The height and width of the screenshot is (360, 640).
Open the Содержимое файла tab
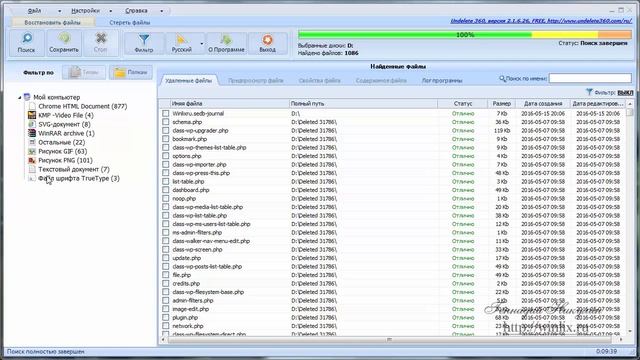pyautogui.click(x=381, y=80)
